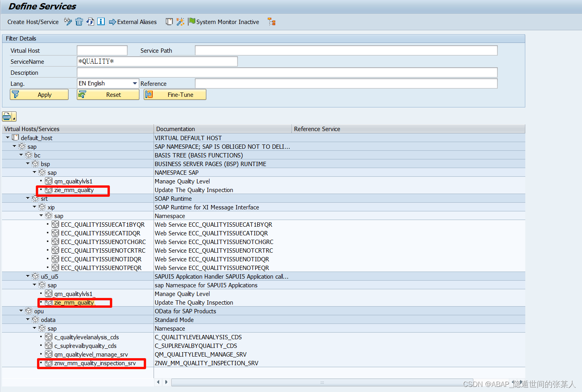Collapse the xip tree node
582x392 pixels.
[x=34, y=207]
